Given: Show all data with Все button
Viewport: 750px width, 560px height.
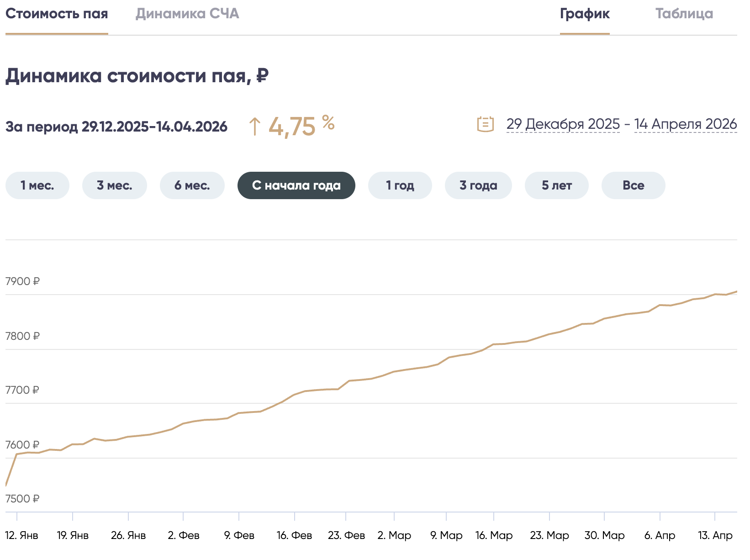Looking at the screenshot, I should click(633, 185).
